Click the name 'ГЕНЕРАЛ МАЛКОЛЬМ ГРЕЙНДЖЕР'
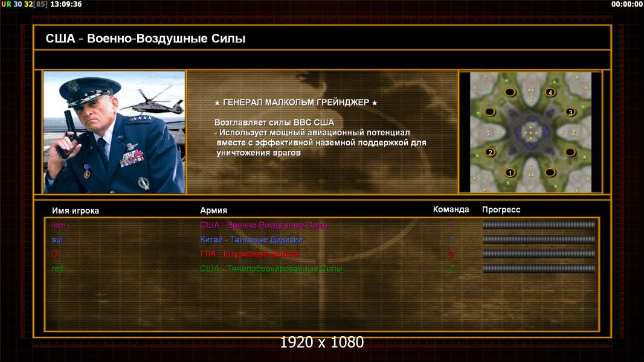 pos(295,103)
